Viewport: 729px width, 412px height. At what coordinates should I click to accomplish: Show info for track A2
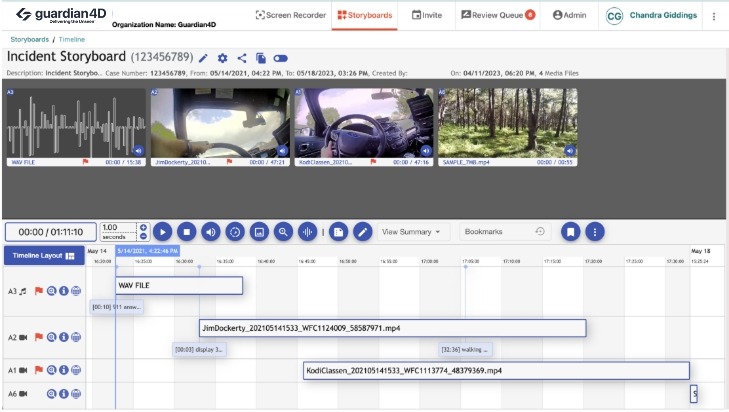pos(64,337)
